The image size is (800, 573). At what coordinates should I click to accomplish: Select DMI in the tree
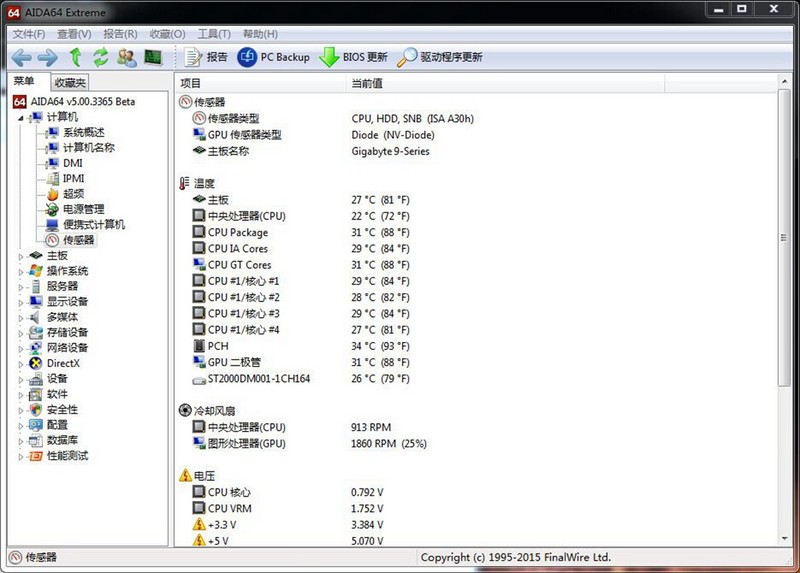tap(72, 163)
